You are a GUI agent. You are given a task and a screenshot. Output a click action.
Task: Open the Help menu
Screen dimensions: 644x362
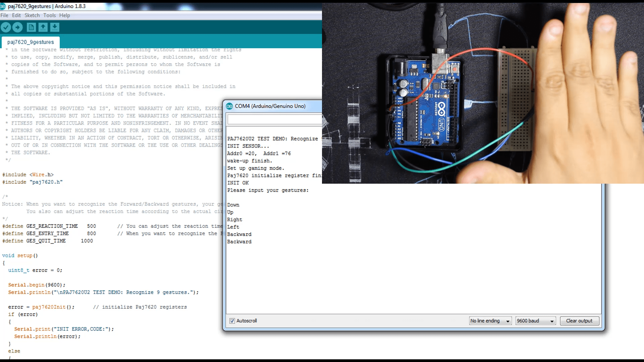(x=64, y=15)
